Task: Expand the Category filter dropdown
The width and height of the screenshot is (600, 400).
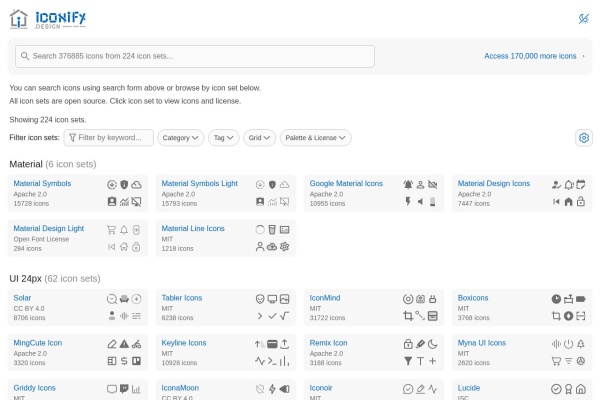Action: click(x=181, y=138)
